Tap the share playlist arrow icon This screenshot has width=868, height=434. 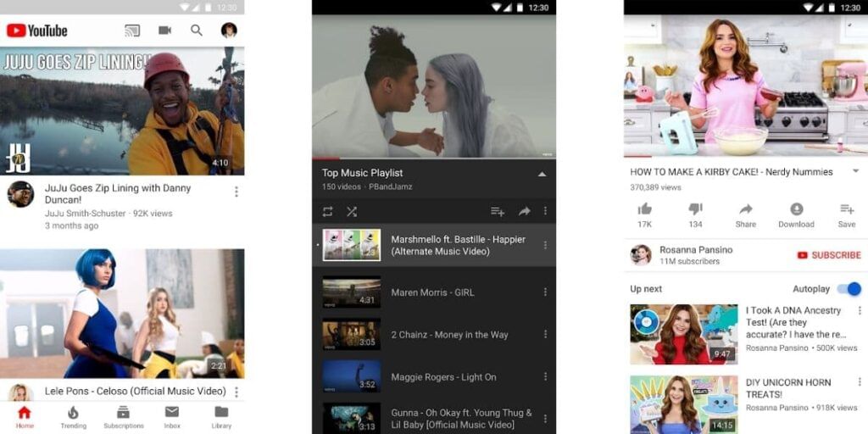(524, 211)
